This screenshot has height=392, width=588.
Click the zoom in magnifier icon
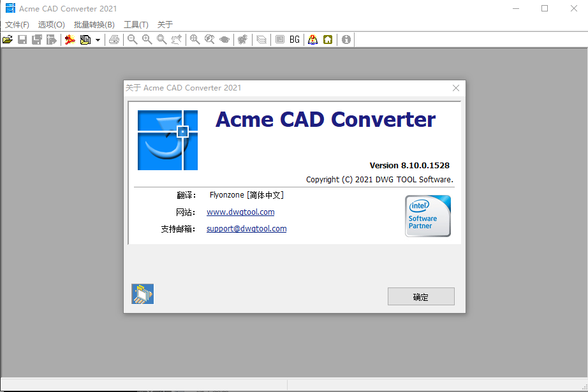click(x=147, y=40)
